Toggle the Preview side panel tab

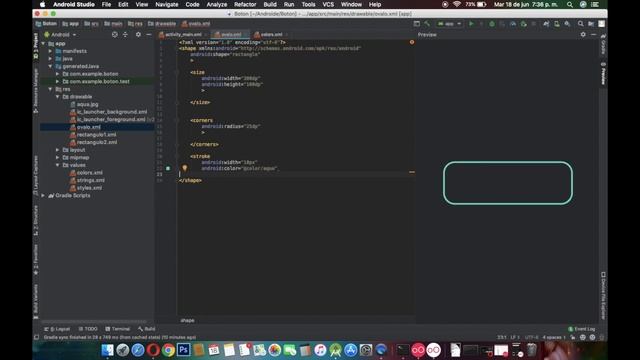click(603, 73)
